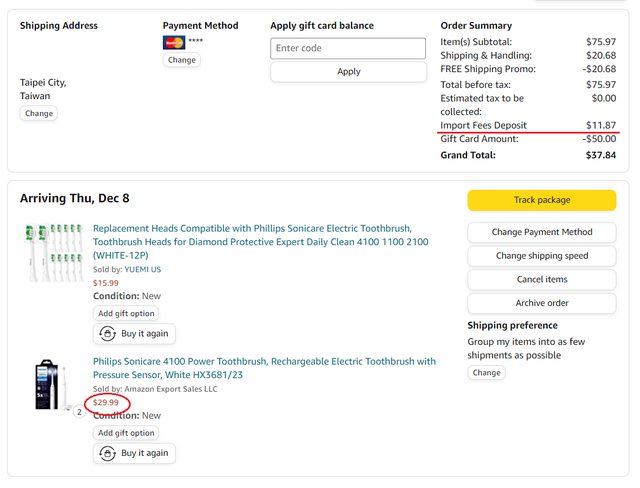Click Buy it again for Replacement Heads
This screenshot has height=488, width=640.
coord(134,333)
